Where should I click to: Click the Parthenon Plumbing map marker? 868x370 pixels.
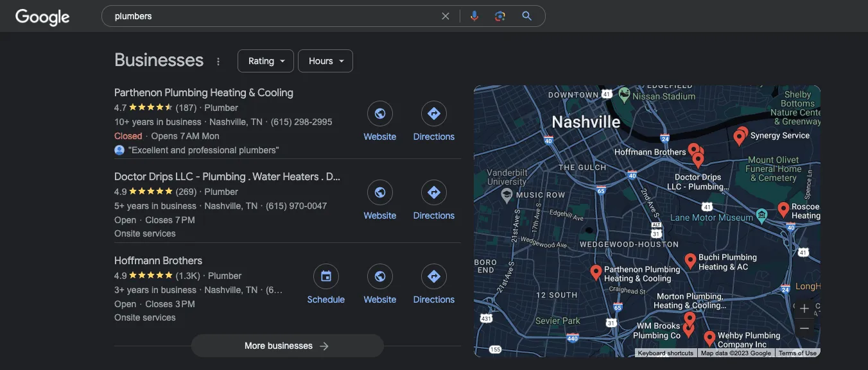coord(596,272)
